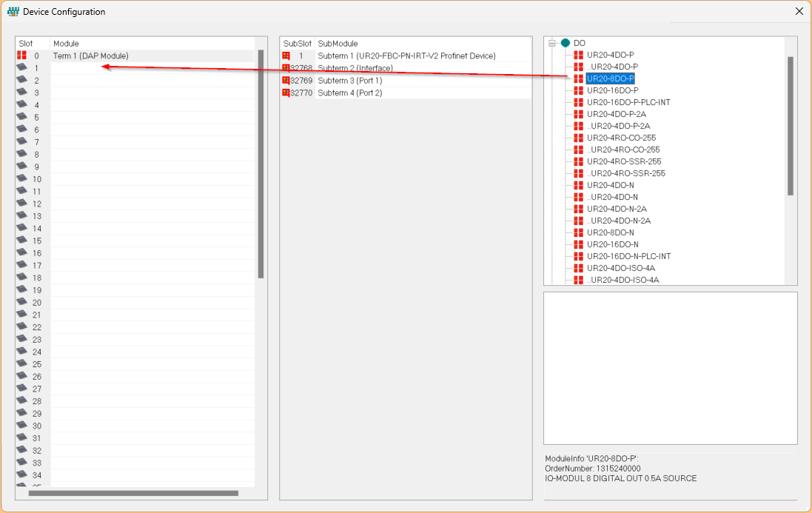Viewport: 812px width, 513px height.
Task: Click the module icon beside UR20-8DO-P
Action: tap(578, 78)
